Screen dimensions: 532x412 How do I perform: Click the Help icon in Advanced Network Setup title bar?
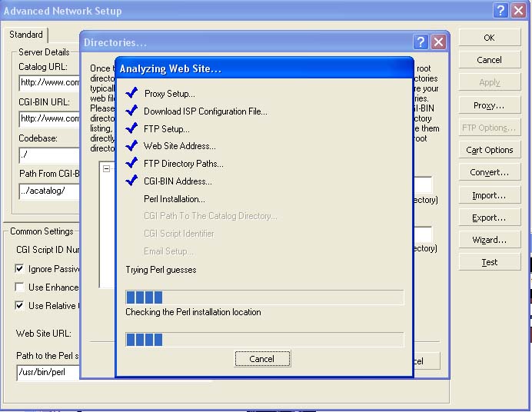500,11
